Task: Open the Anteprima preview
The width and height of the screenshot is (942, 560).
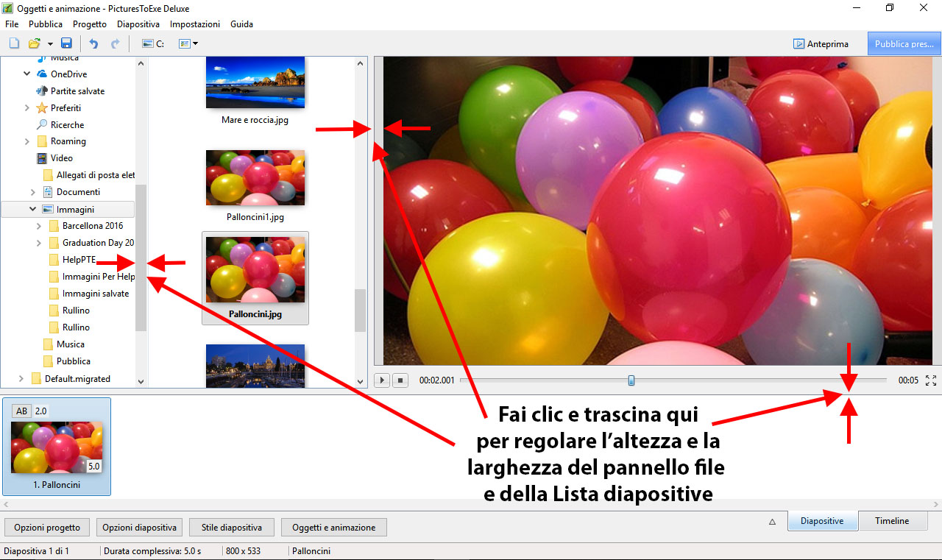Action: (x=822, y=43)
